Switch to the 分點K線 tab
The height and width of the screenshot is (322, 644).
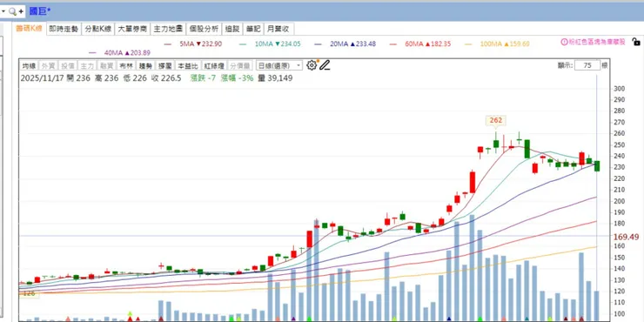point(97,29)
